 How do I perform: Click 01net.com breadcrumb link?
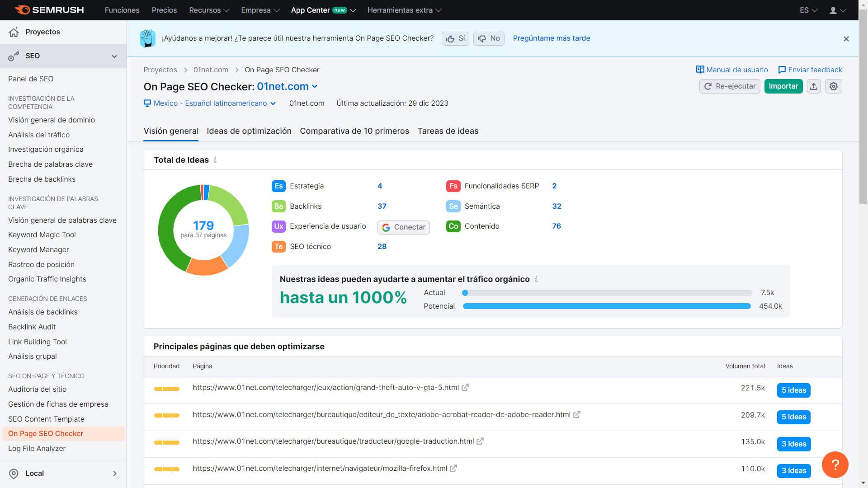(x=211, y=70)
